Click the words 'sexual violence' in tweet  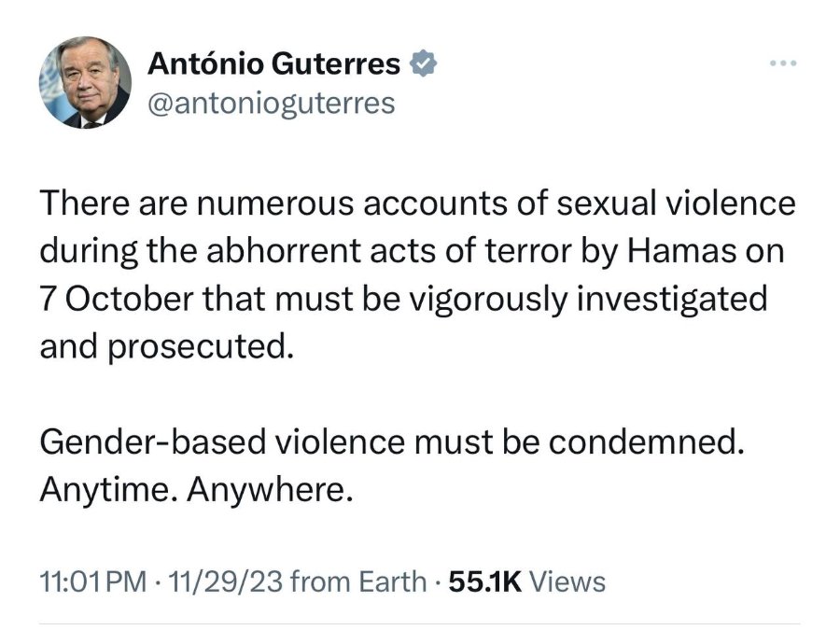tap(676, 203)
